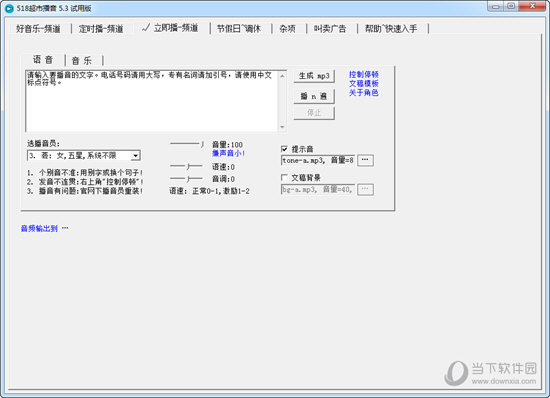Viewport: 550px width, 398px height.
Task: Click the tip text 播音有问题:官网下播音员重装!
Action: (85, 191)
